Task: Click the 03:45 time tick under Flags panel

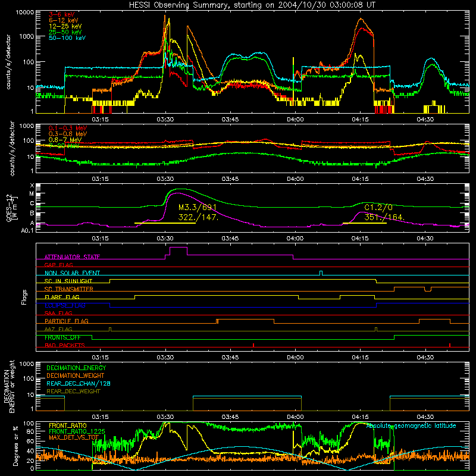Action: [x=230, y=358]
